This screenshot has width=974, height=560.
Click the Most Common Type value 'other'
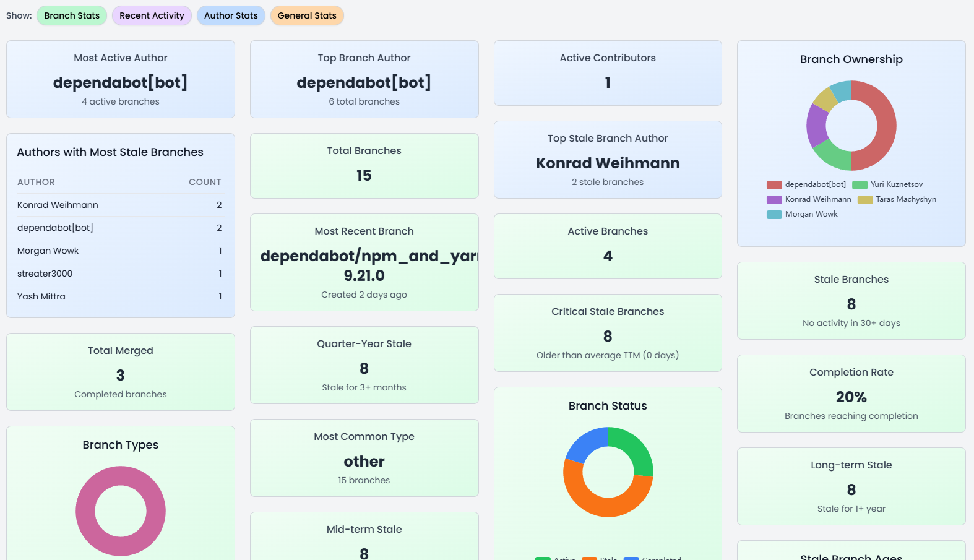tap(364, 461)
